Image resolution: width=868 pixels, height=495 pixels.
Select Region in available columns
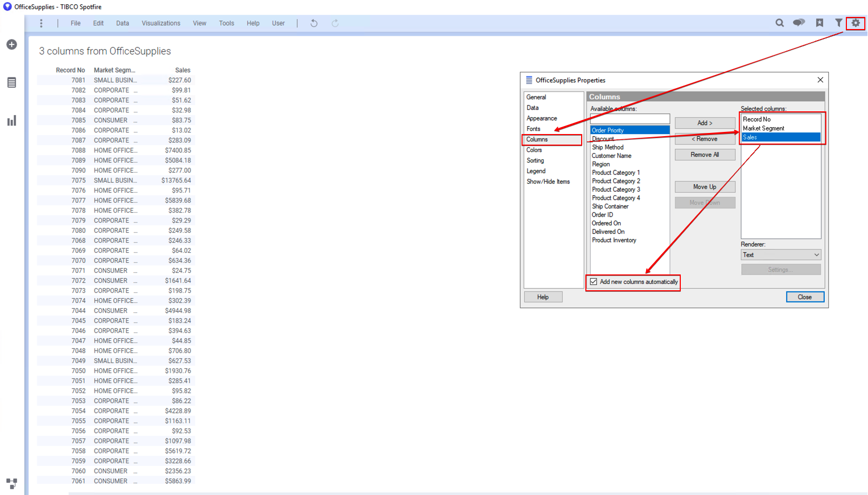(x=601, y=164)
